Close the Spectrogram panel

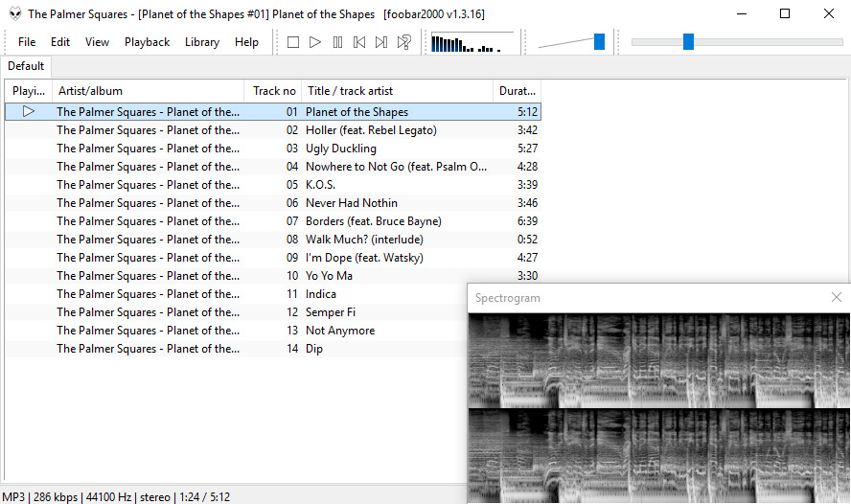(x=837, y=297)
